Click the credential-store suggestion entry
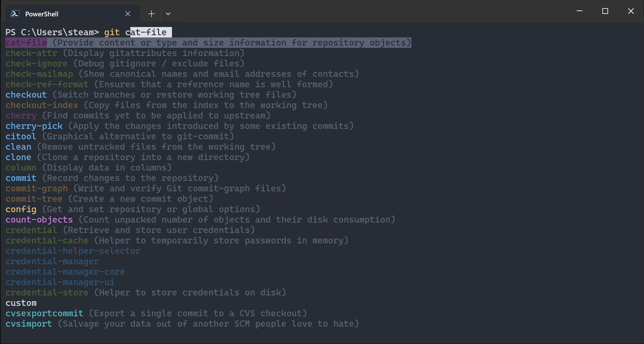 pyautogui.click(x=47, y=292)
